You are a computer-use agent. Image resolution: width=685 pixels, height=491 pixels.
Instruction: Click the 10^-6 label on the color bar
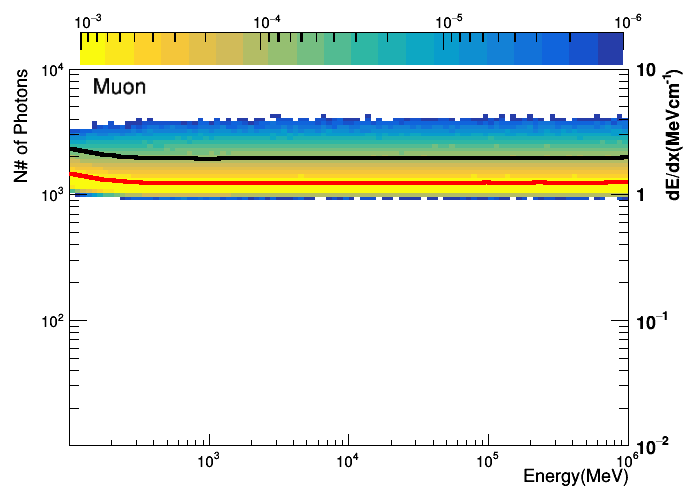pyautogui.click(x=628, y=22)
